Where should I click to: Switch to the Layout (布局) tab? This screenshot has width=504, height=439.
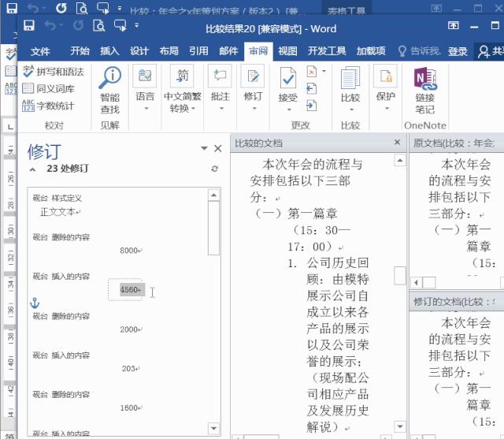click(169, 50)
